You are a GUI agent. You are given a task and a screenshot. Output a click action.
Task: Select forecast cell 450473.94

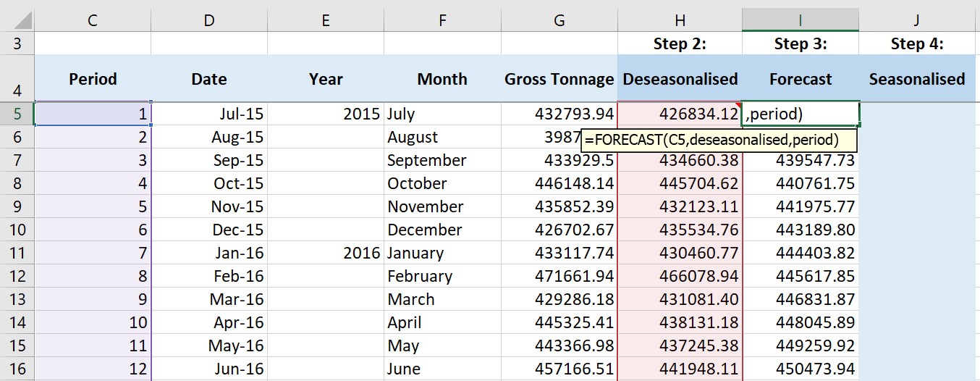point(801,369)
